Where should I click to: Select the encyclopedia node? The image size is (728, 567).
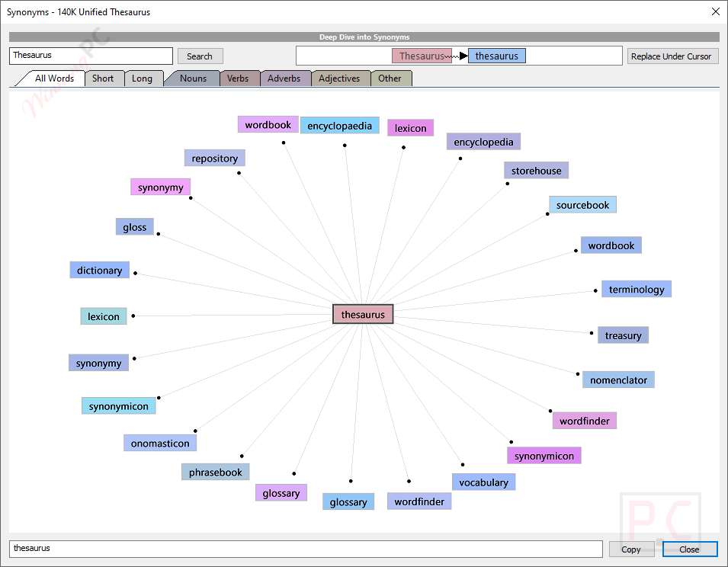pos(484,142)
